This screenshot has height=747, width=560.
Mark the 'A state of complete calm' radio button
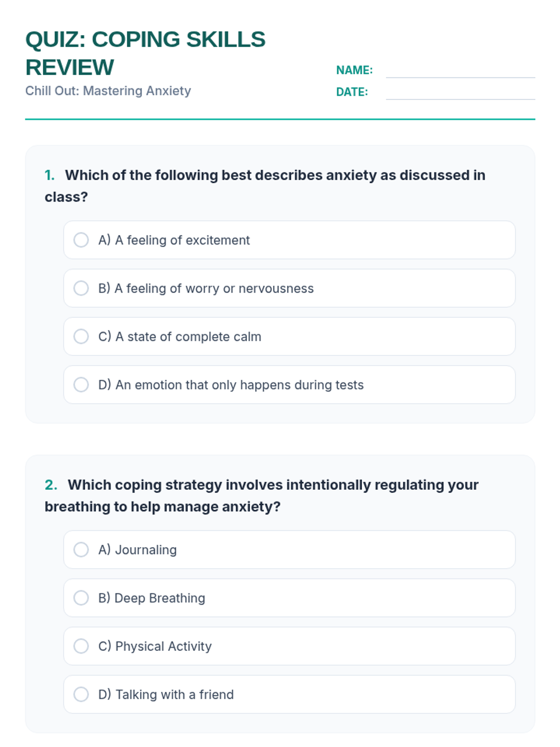81,336
